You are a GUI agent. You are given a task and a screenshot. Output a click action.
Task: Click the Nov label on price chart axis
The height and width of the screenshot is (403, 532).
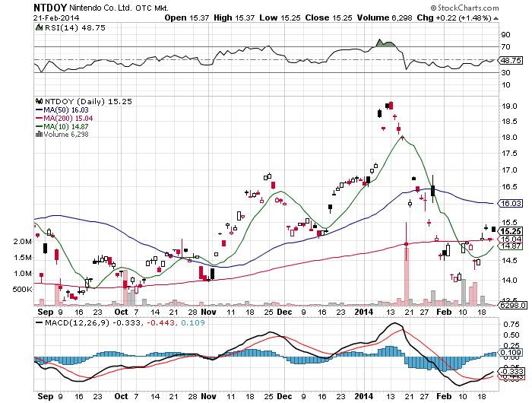pyautogui.click(x=208, y=312)
